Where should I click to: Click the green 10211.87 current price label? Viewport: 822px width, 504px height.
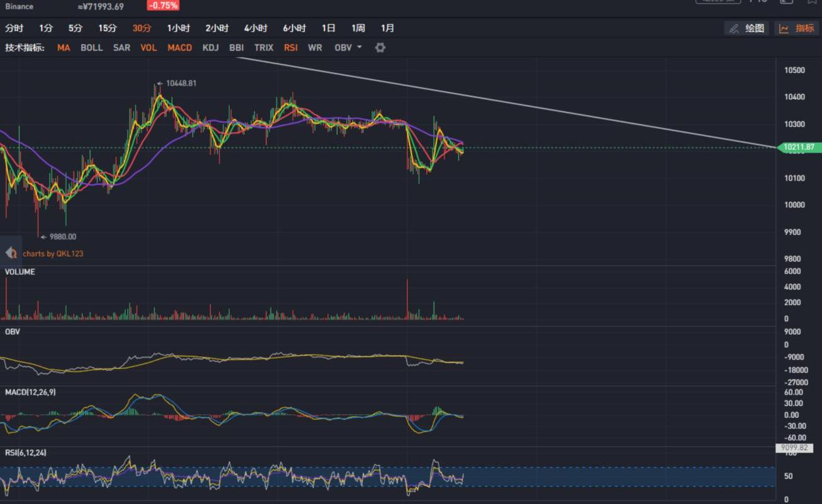coord(799,148)
